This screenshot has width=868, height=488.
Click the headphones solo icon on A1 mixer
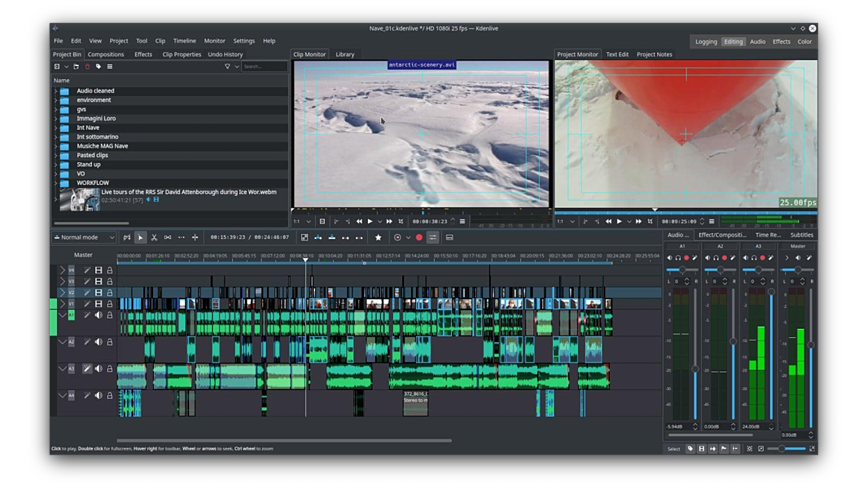[678, 258]
